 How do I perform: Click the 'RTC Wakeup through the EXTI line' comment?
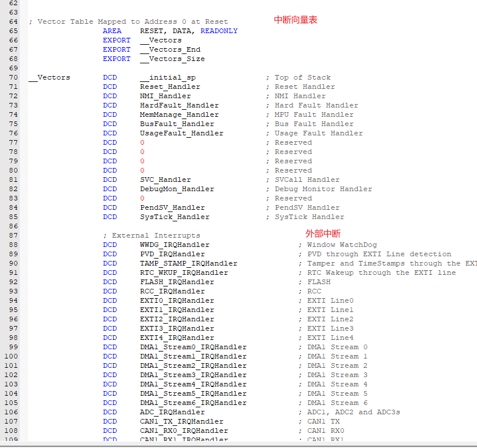click(x=382, y=273)
